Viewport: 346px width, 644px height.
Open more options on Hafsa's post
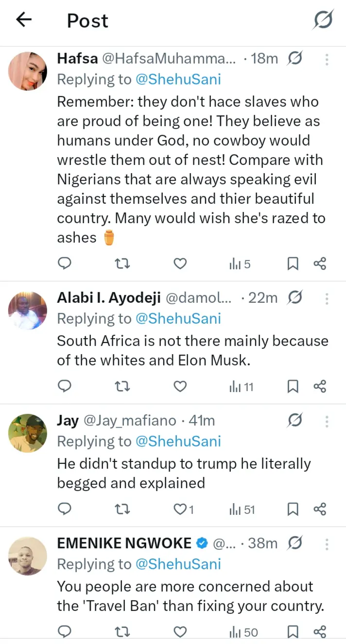[x=327, y=59]
